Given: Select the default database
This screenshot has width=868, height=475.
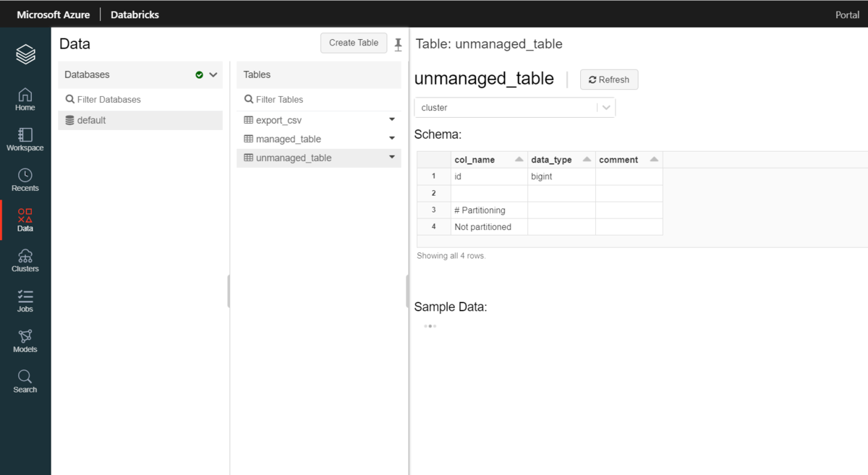Looking at the screenshot, I should point(140,120).
